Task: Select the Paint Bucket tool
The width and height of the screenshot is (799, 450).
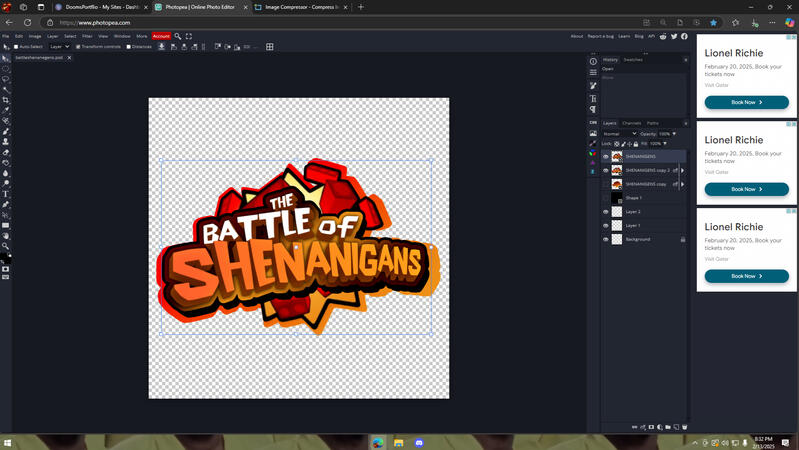Action: click(x=6, y=163)
